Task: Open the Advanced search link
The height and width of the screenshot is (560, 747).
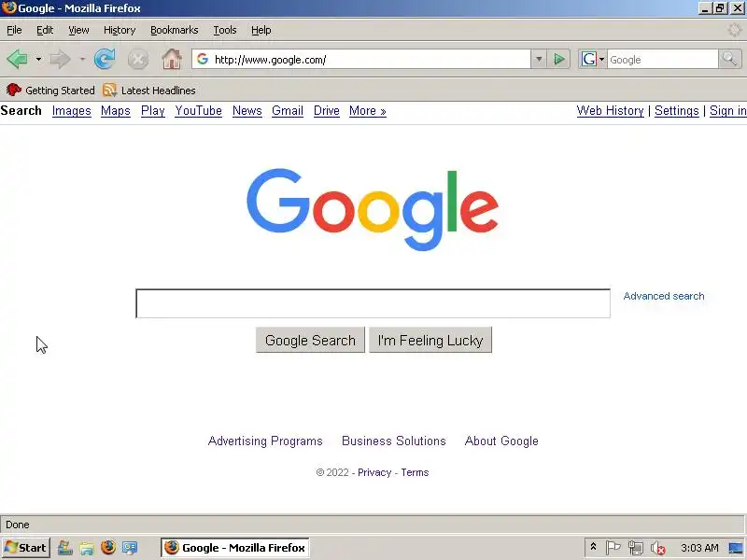Action: pos(664,296)
